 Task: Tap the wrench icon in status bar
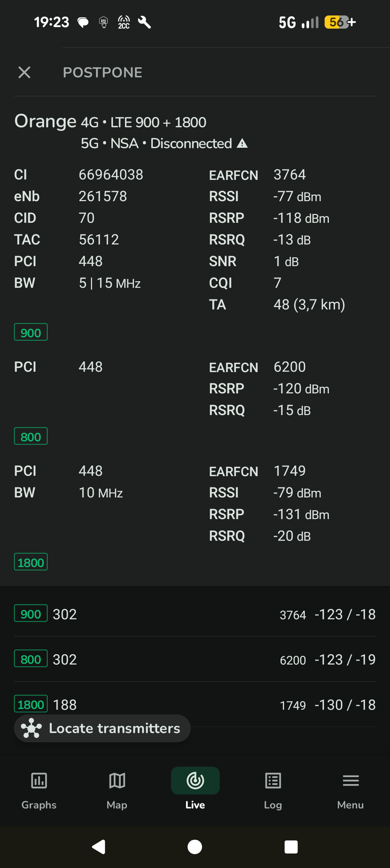tap(144, 22)
